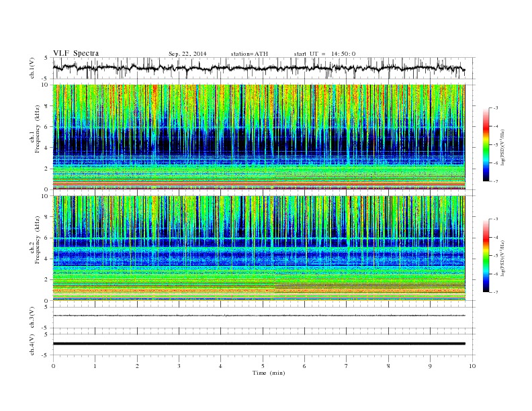Click the "-7" tick on upper colorbar

click(496, 181)
